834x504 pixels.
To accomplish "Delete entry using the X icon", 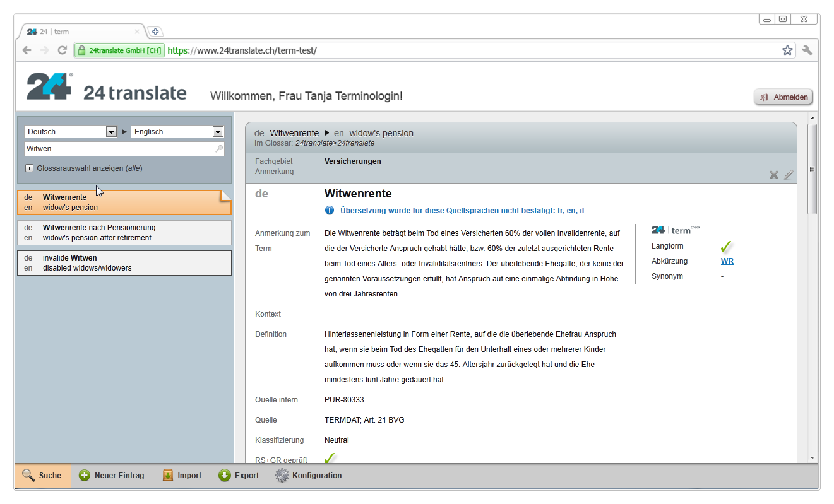I will [774, 175].
